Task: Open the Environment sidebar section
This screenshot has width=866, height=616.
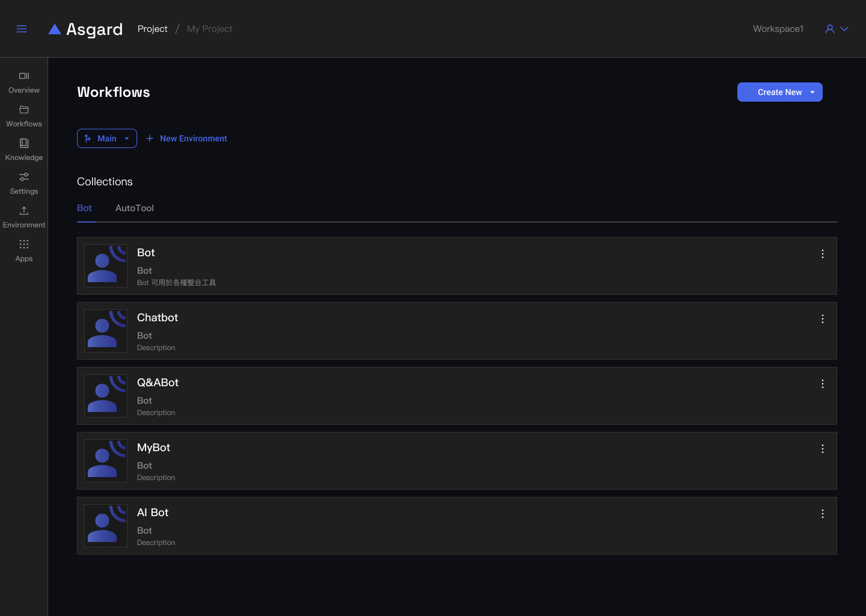Action: [24, 217]
